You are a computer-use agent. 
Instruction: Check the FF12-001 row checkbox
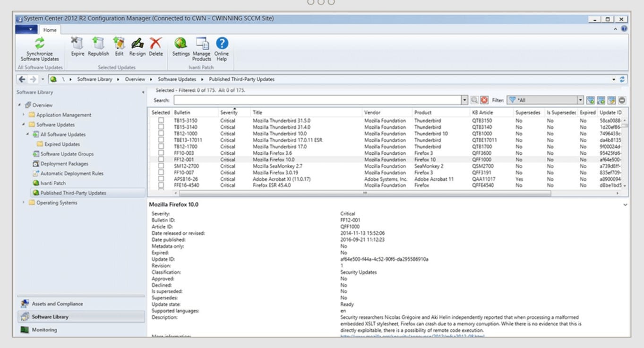pos(161,160)
